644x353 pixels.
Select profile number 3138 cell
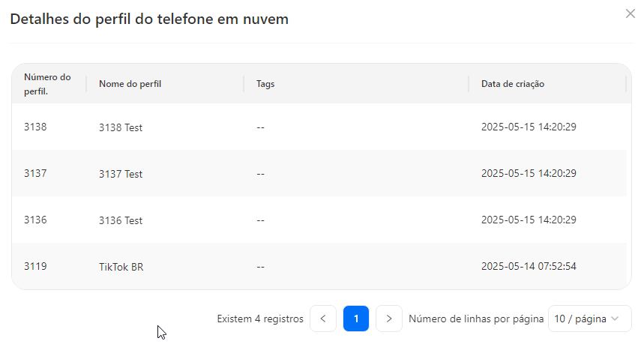point(35,127)
